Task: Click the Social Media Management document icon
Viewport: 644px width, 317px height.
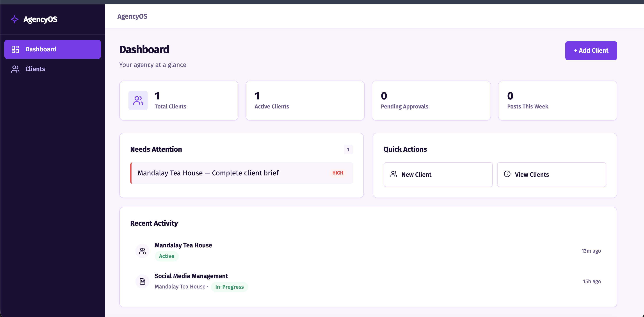Action: point(142,281)
